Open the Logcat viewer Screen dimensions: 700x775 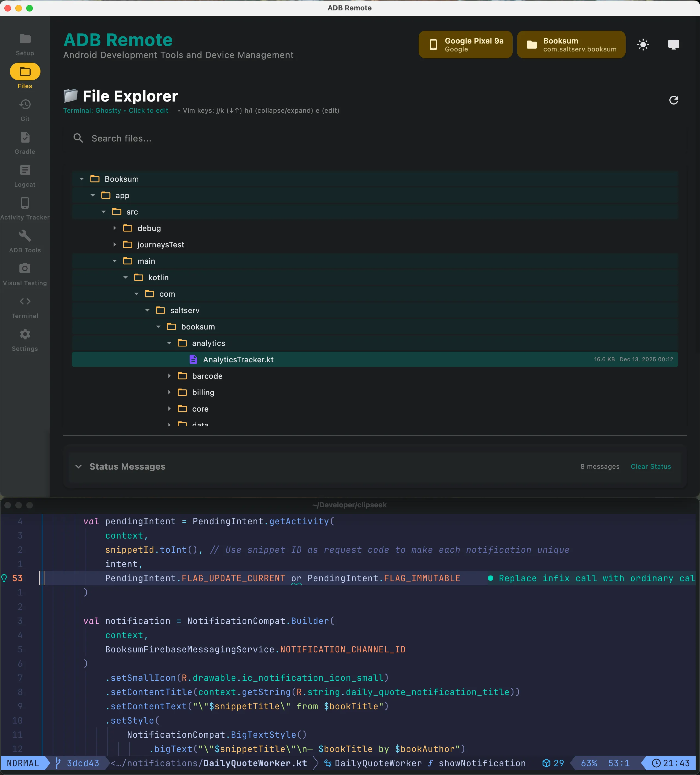(x=25, y=175)
